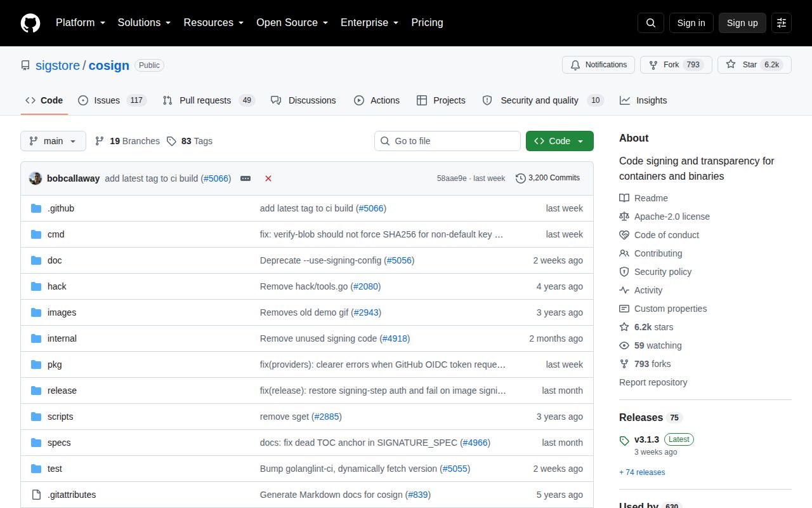Click the search magnifier icon
812x508 pixels.
click(x=651, y=23)
